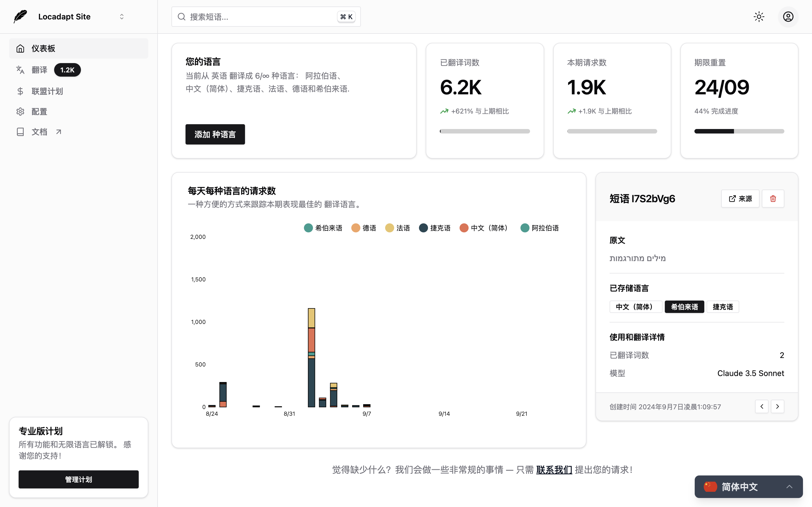Go to previous phrase with left chevron
This screenshot has width=812, height=507.
tap(761, 406)
